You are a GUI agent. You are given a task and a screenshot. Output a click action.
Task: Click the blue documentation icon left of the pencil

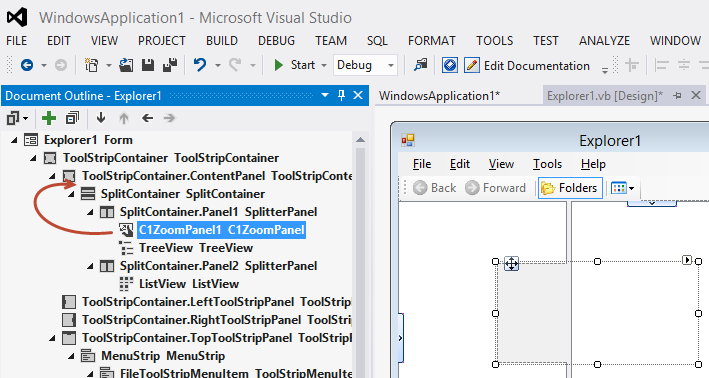(449, 65)
